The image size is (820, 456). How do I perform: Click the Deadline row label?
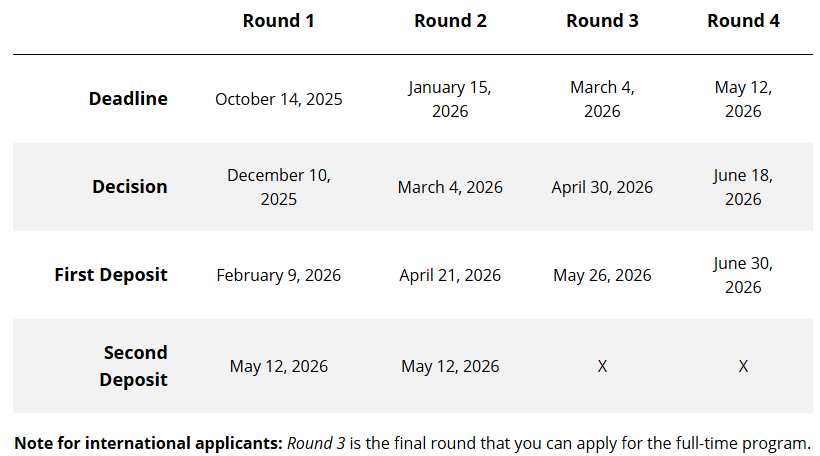tap(128, 99)
